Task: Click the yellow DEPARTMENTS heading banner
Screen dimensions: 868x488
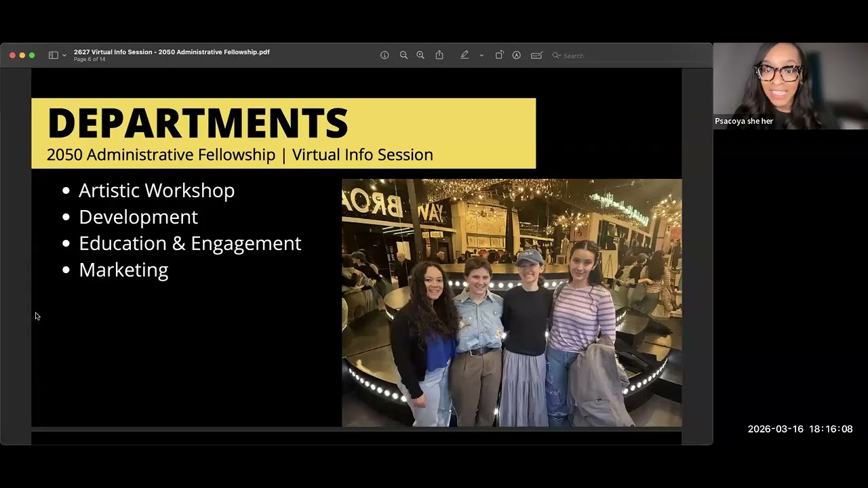Action: click(283, 133)
